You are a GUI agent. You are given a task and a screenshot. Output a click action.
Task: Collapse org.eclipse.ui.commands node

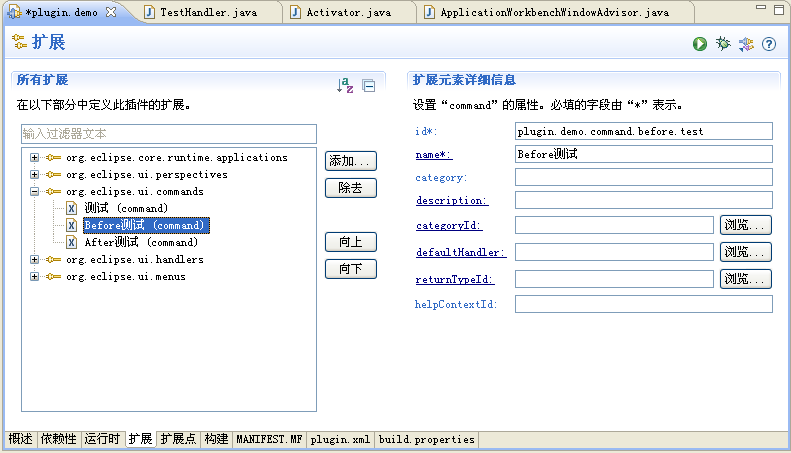point(34,192)
